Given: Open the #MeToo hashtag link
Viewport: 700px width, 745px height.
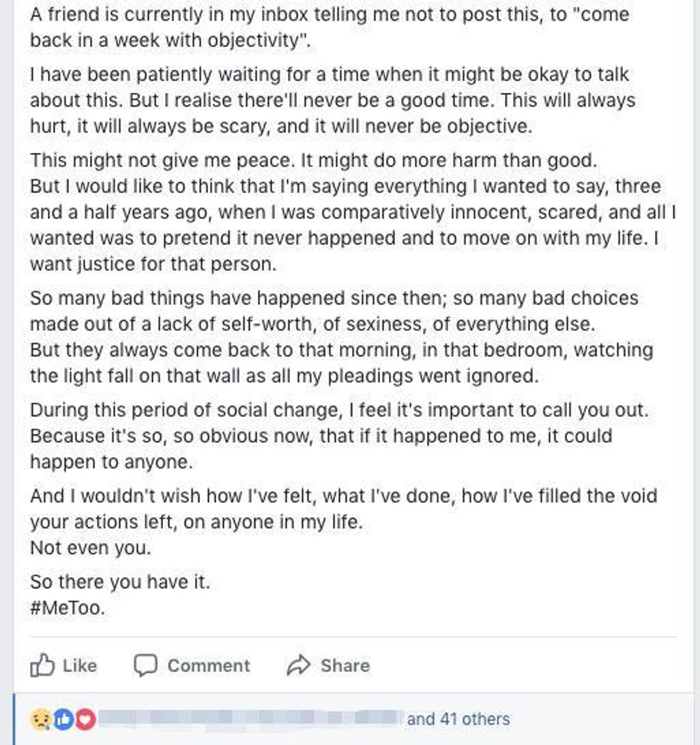Looking at the screenshot, I should click(x=67, y=608).
